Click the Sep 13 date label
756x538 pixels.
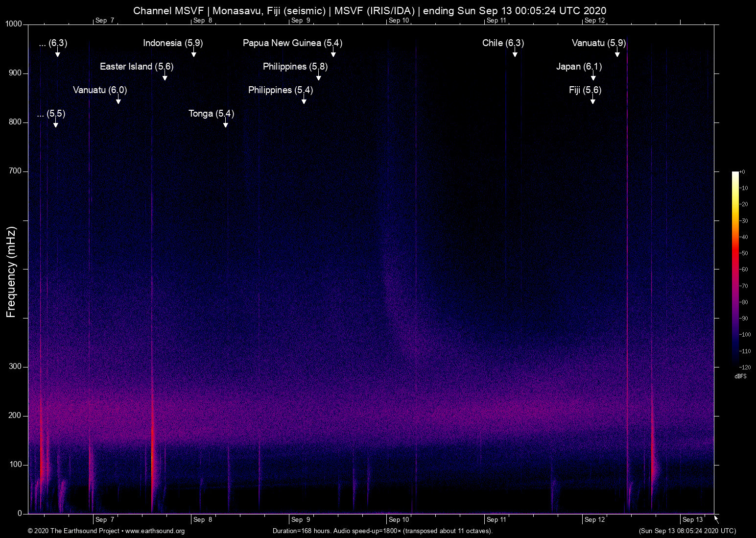692,519
